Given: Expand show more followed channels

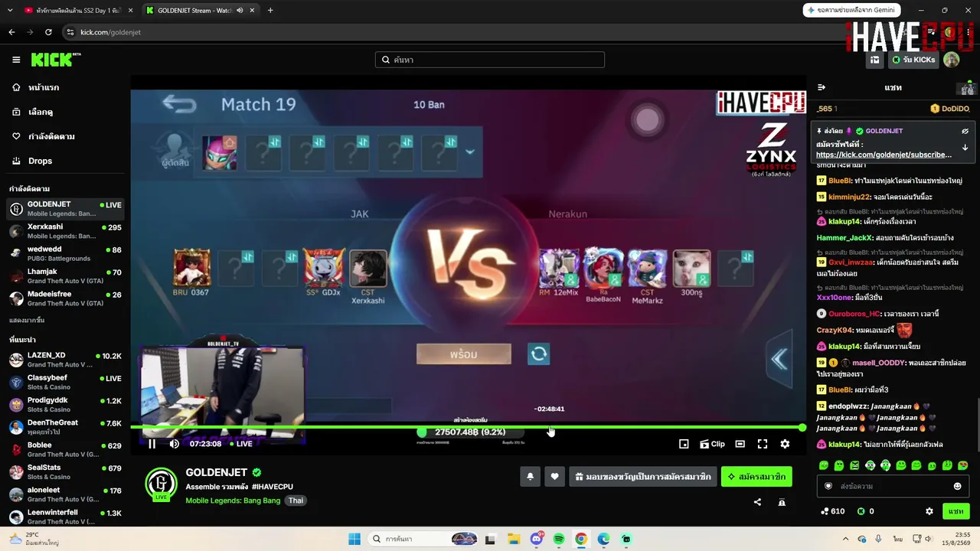Looking at the screenshot, I should 27,320.
